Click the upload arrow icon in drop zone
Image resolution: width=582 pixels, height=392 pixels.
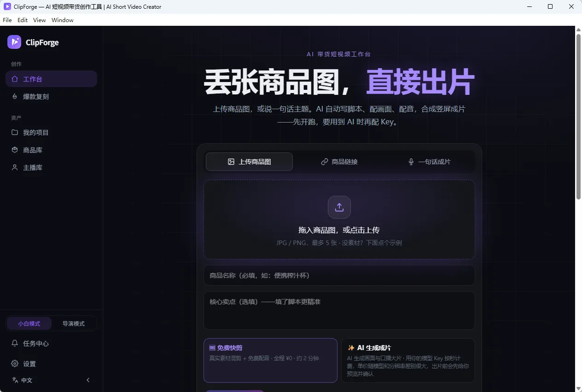pyautogui.click(x=339, y=207)
